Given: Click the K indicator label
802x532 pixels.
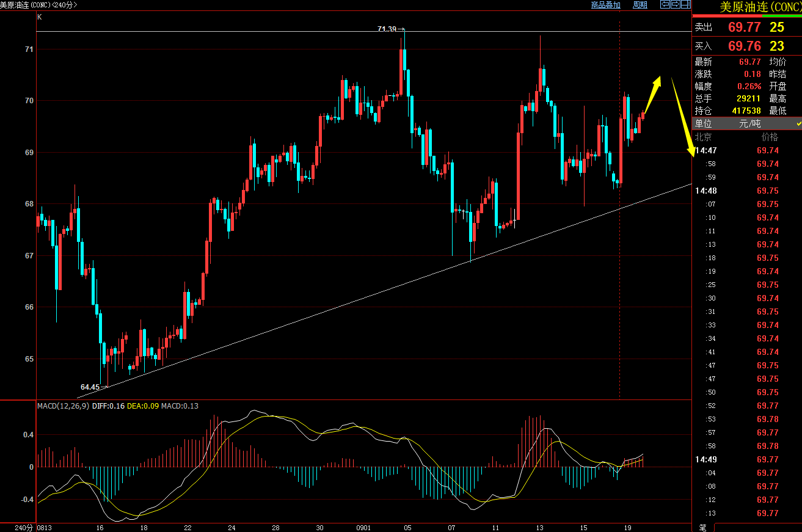Looking at the screenshot, I should [40, 17].
